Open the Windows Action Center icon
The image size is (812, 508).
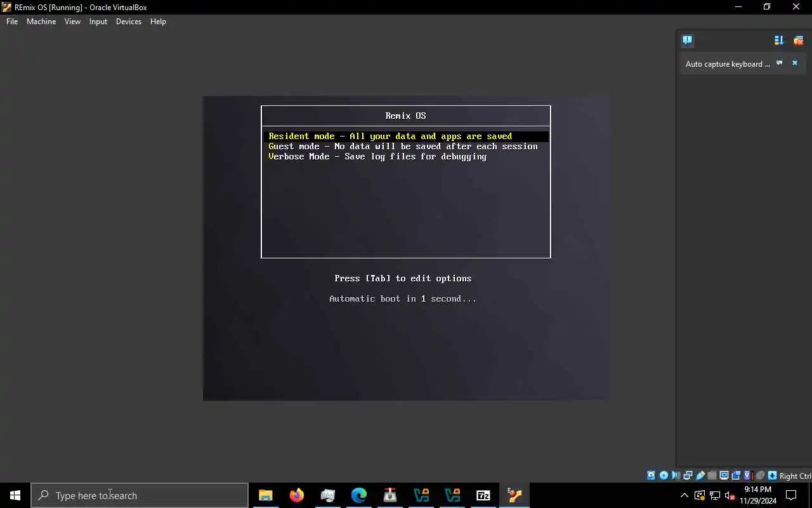(791, 495)
